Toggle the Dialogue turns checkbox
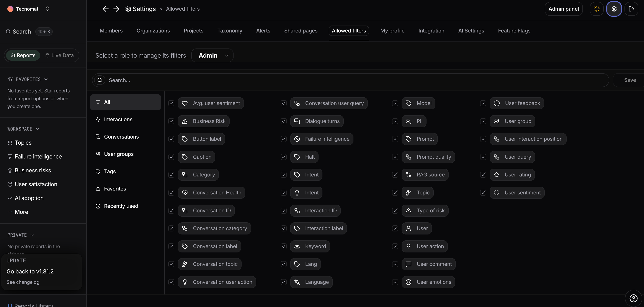 [x=283, y=121]
